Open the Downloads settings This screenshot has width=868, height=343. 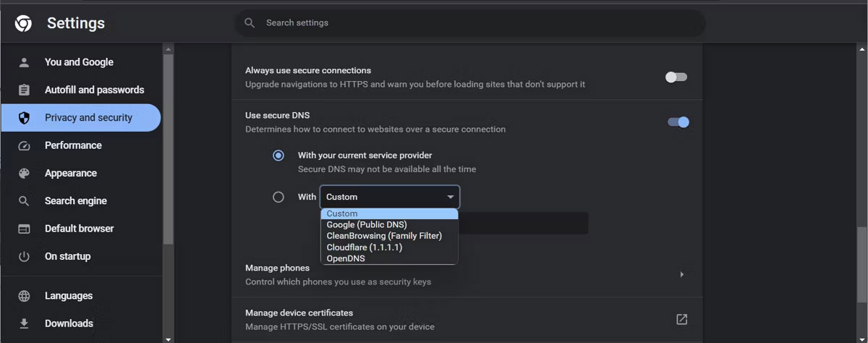81,323
